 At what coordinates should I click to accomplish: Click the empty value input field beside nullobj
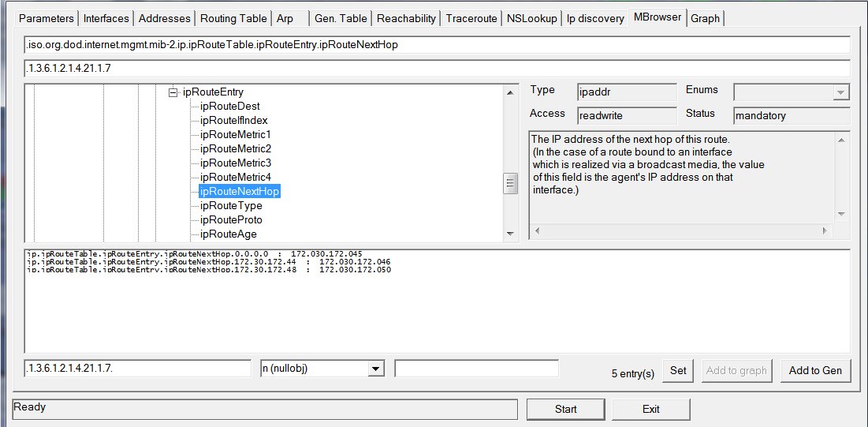point(476,369)
